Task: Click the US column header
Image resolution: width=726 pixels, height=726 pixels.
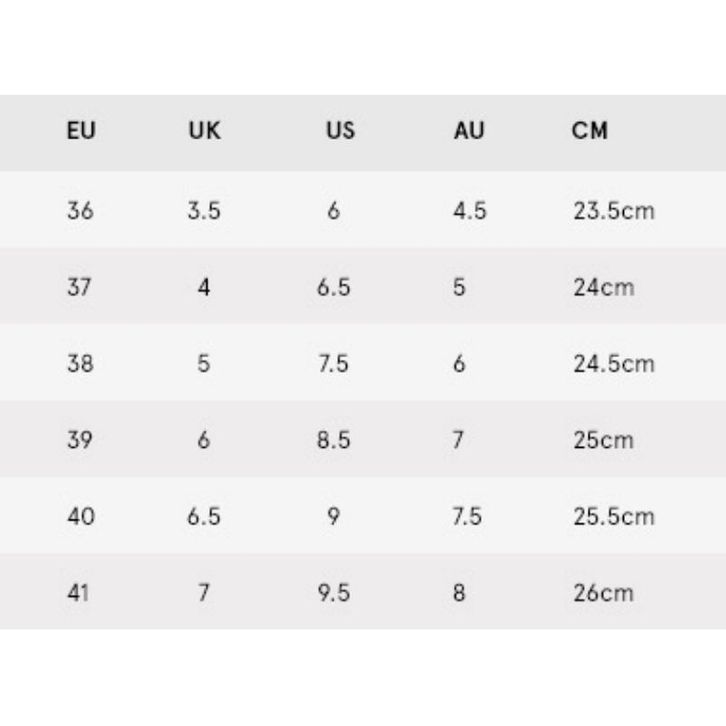Action: pos(340,131)
